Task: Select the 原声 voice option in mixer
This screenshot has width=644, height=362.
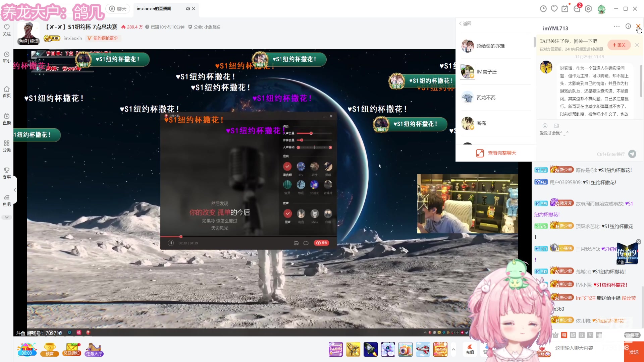Action: pos(287,214)
